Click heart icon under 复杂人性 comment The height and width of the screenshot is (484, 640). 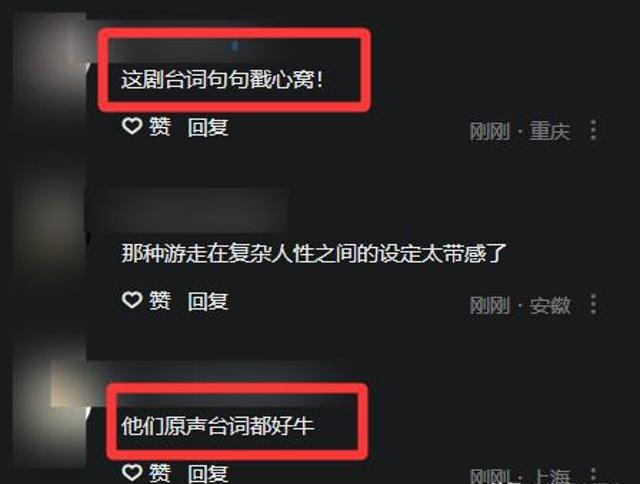pos(132,300)
